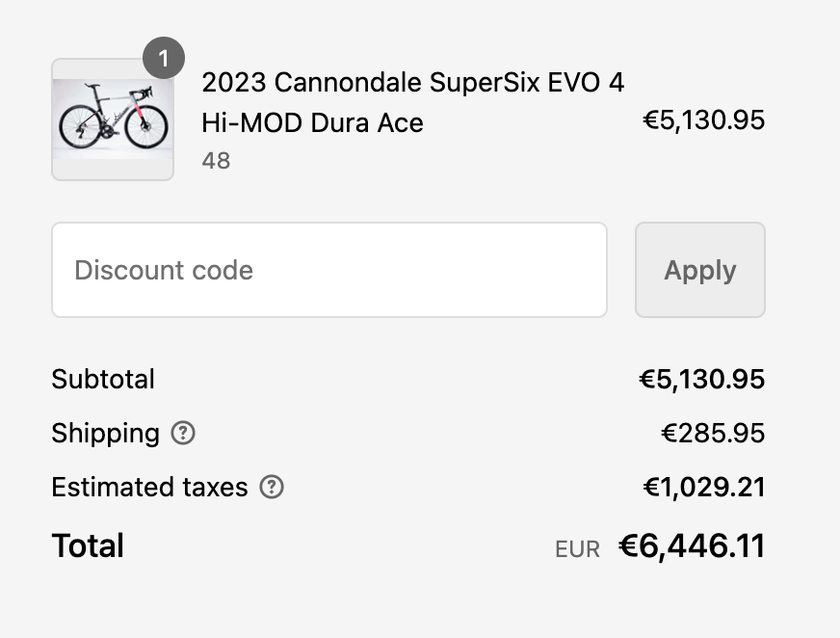Open the Cannondale bike product thumbnail
Viewport: 840px width, 638px height.
(x=113, y=120)
